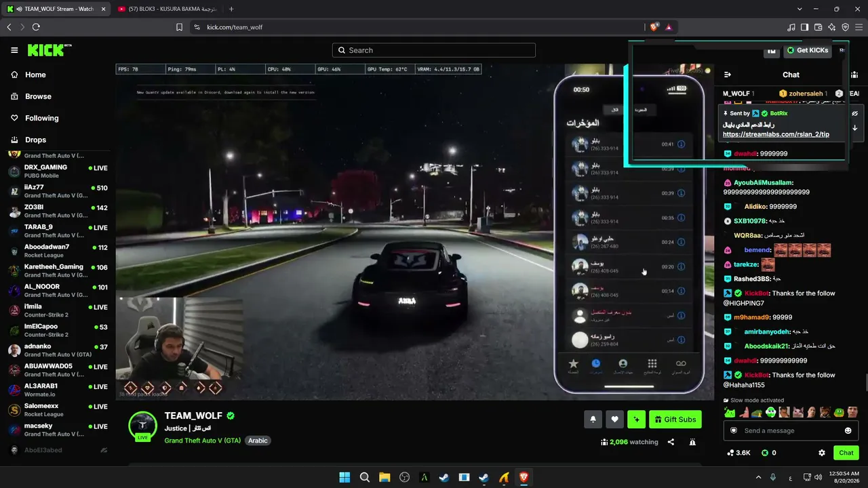This screenshot has width=868, height=488.
Task: Open Salomeexx channel in sidebar
Action: [x=58, y=409]
